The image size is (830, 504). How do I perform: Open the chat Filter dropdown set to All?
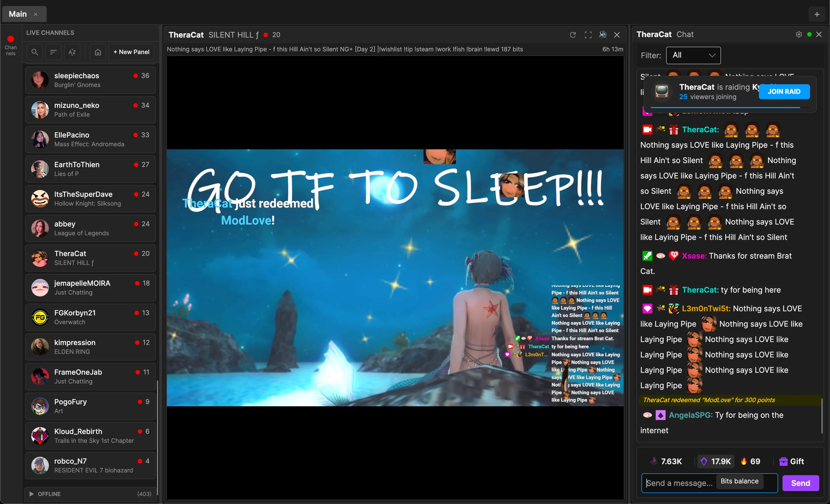tap(693, 55)
